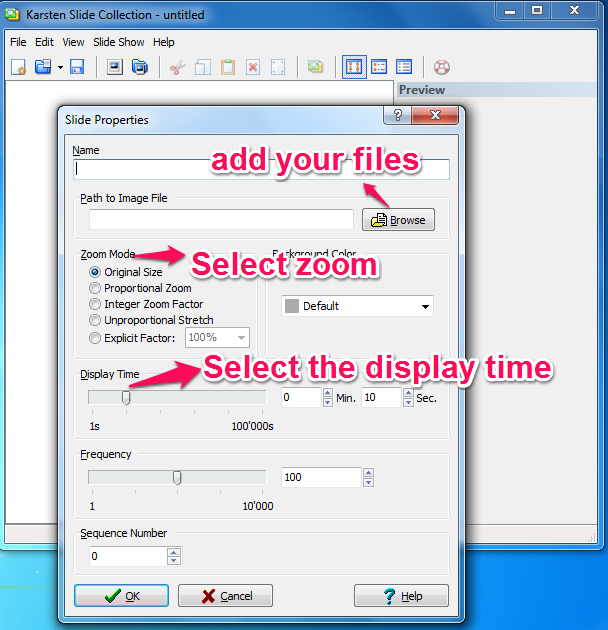
Task: Copy selected slide toolbar icon
Action: (203, 67)
